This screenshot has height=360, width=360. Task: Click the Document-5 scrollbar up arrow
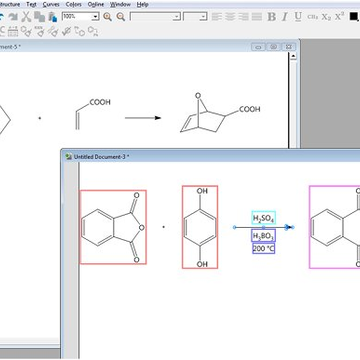click(293, 56)
